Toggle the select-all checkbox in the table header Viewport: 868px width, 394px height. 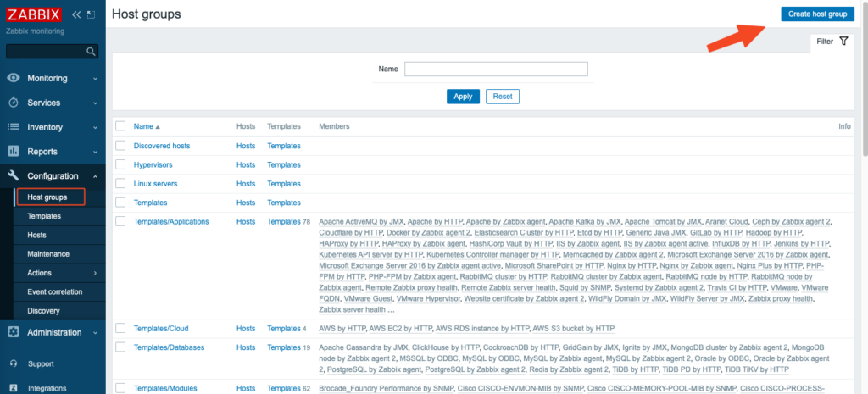coord(120,126)
